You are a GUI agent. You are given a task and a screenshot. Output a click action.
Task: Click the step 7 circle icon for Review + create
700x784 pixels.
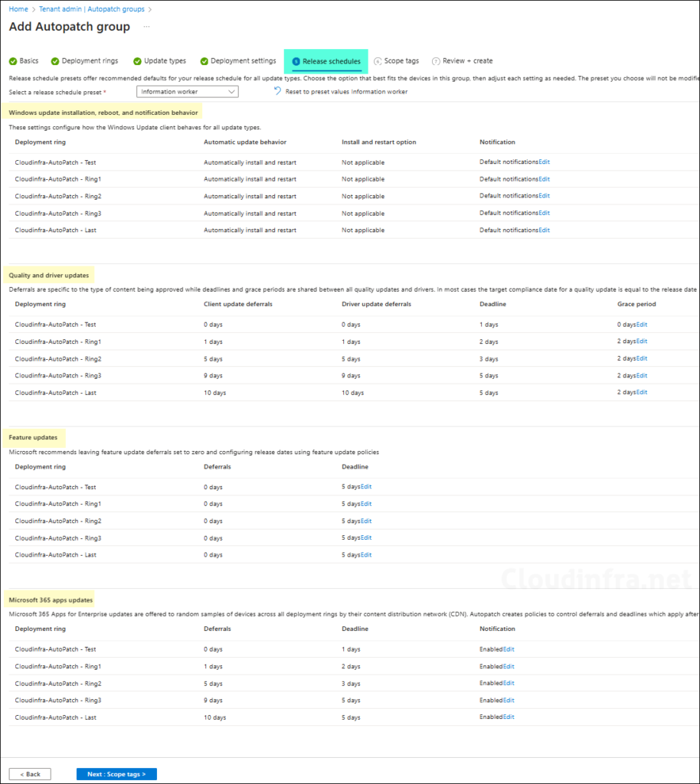[436, 61]
